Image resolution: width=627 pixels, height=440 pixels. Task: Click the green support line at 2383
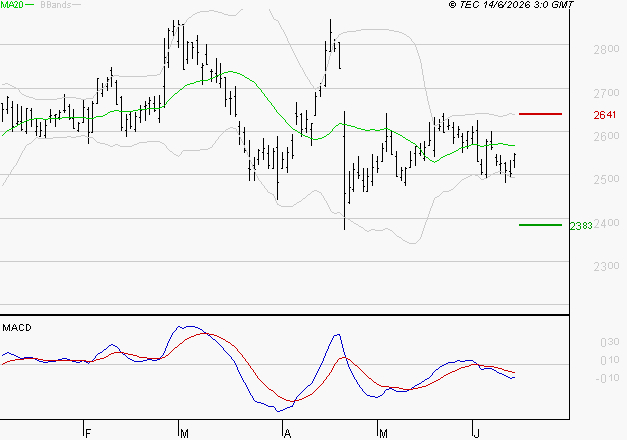[x=540, y=225]
